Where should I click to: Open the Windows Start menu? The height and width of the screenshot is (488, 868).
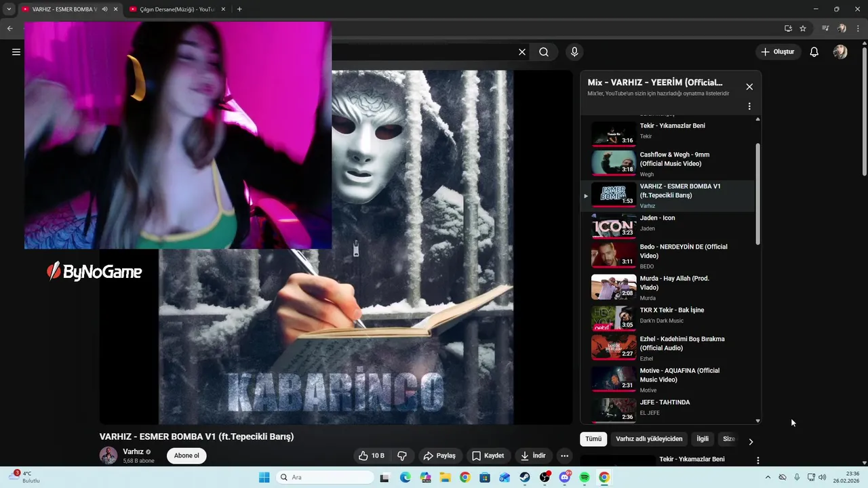(264, 477)
